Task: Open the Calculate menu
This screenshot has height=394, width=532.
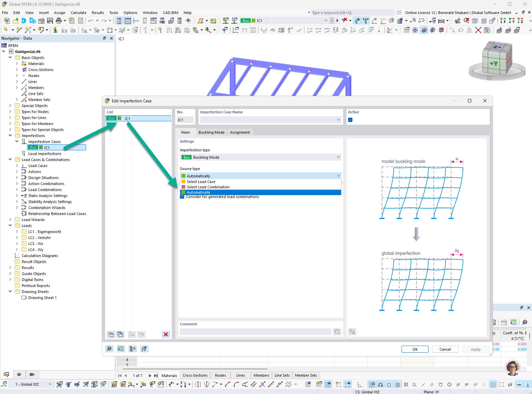Action: [x=78, y=13]
